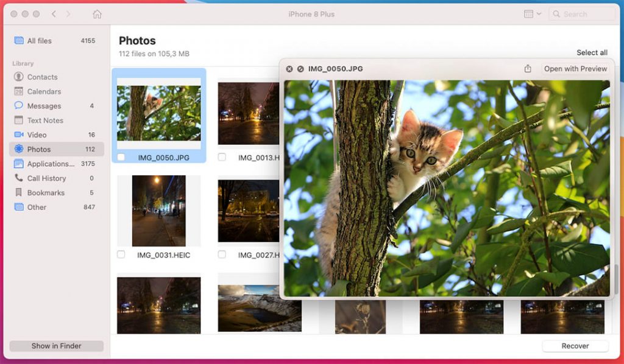Click the Open with Preview button
Image resolution: width=624 pixels, height=364 pixels.
tap(575, 69)
